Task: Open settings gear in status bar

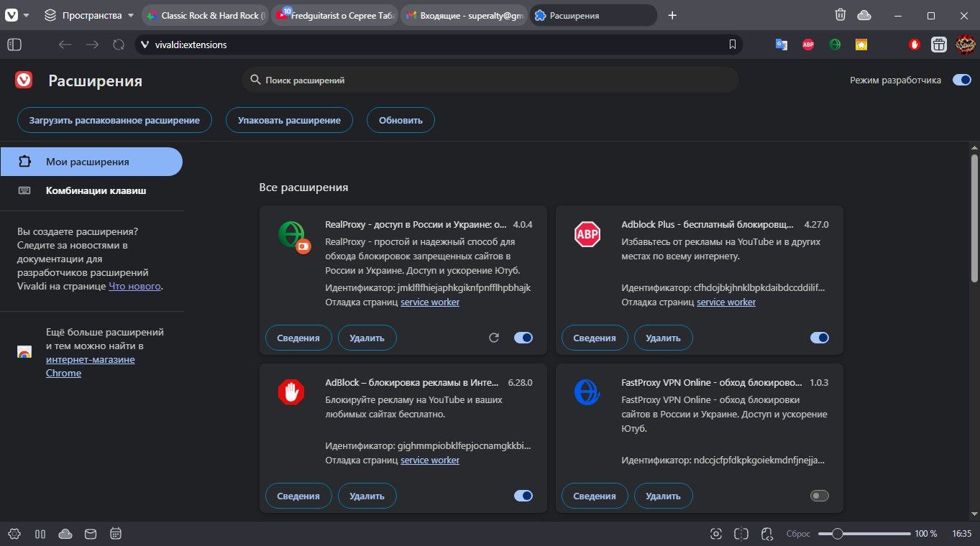Action: coord(15,534)
